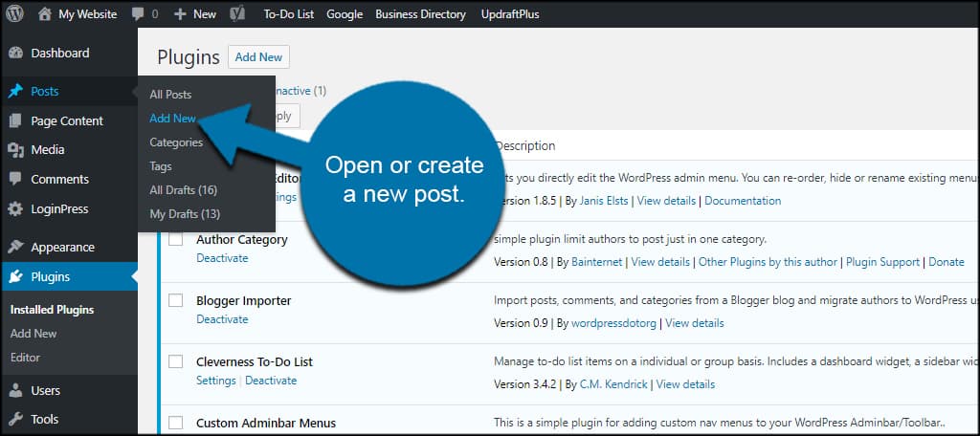
Task: Check the Custom Adminbar Menus checkbox
Action: coord(176,423)
